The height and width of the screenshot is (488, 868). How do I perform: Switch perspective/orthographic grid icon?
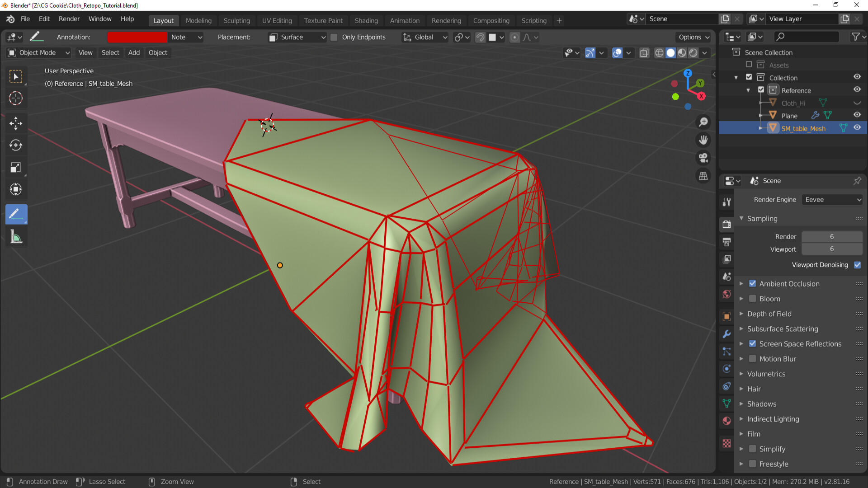(703, 176)
